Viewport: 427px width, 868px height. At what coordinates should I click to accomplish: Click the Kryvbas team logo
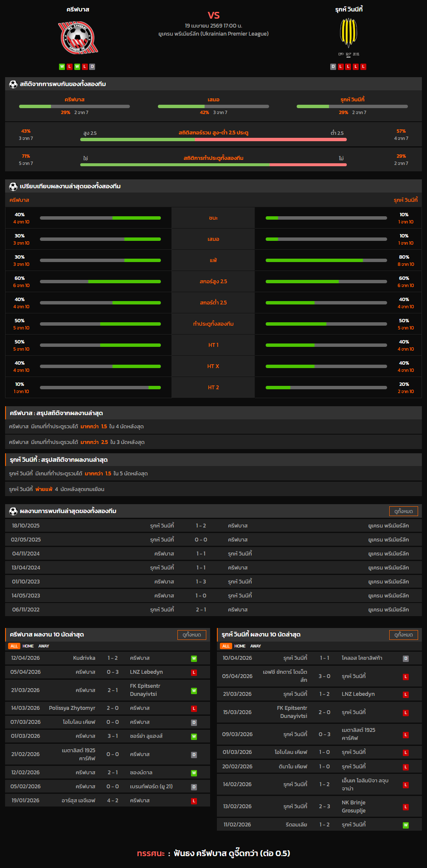[78, 38]
